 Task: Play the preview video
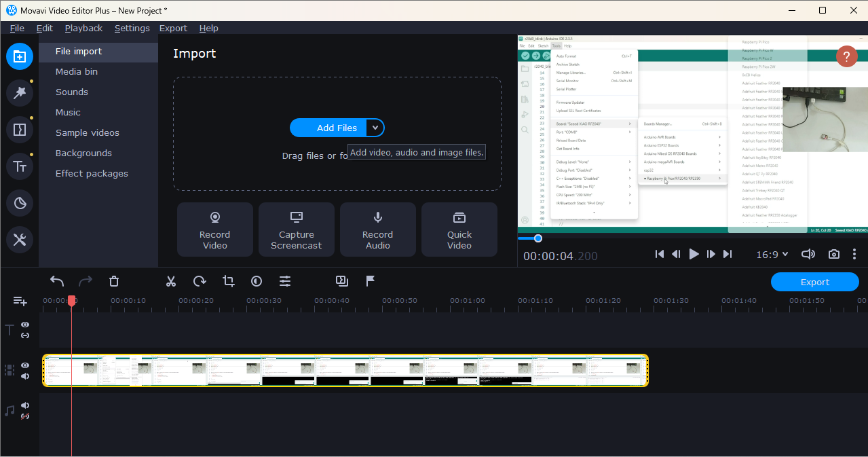[694, 254]
